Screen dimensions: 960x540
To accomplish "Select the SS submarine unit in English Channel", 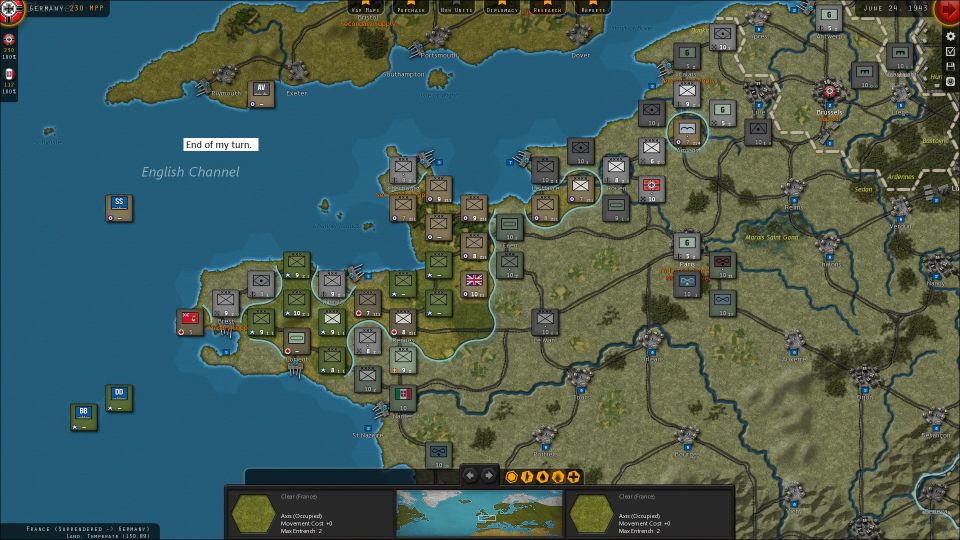I will [x=119, y=208].
